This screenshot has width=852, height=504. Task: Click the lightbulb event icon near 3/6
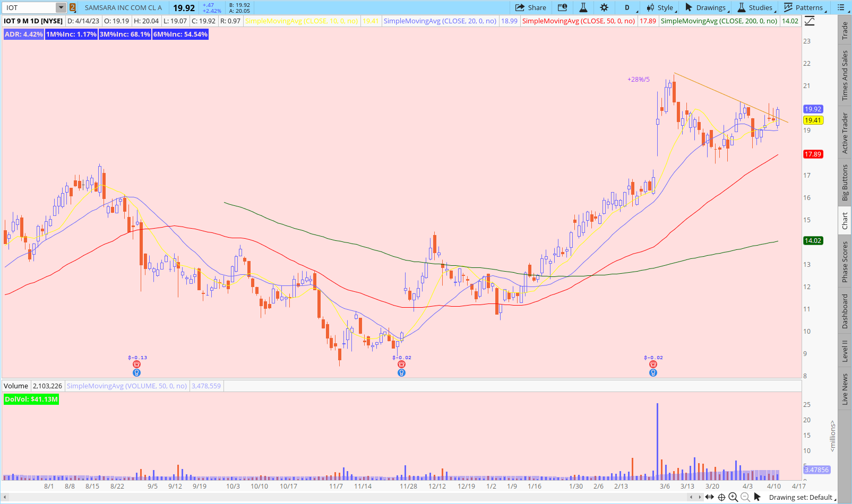(x=653, y=373)
